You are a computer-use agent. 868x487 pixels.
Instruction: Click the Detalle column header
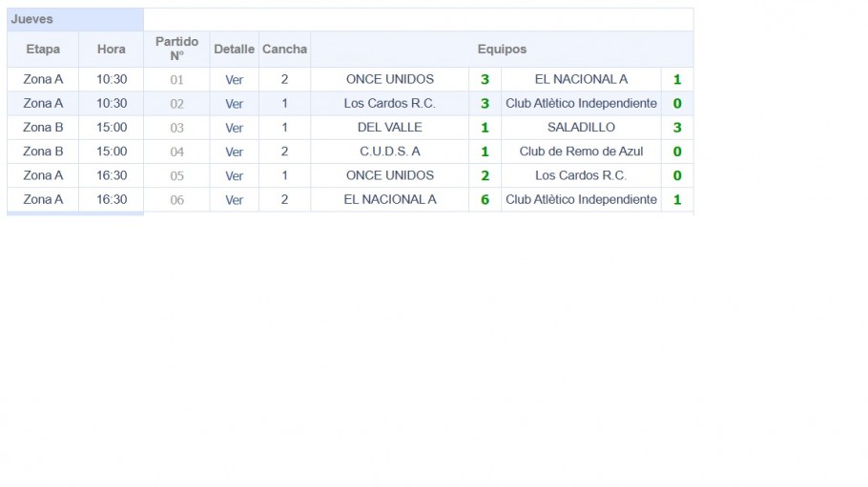234,50
